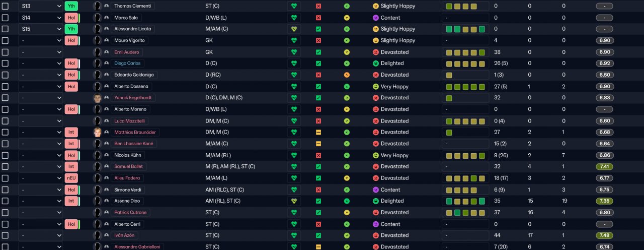The image size is (644, 250).
Task: Open the S13 squad position dropdown
Action: pos(41,6)
